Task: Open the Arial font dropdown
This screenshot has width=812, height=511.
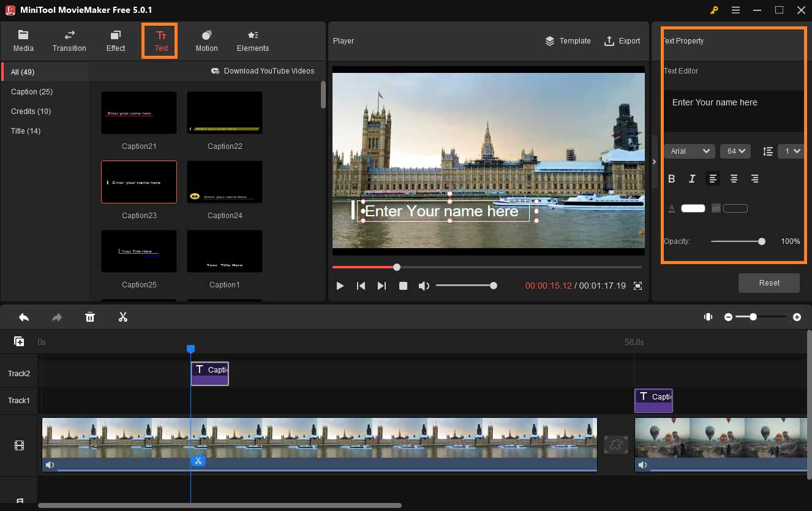Action: point(690,151)
